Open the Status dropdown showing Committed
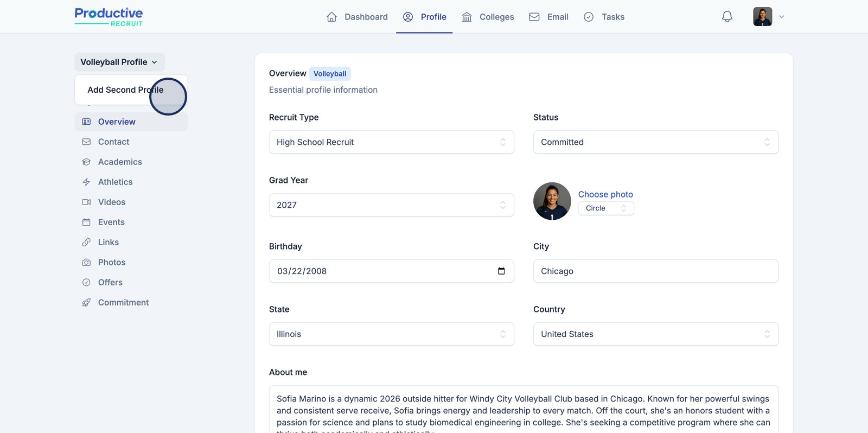The image size is (868, 433). [655, 142]
